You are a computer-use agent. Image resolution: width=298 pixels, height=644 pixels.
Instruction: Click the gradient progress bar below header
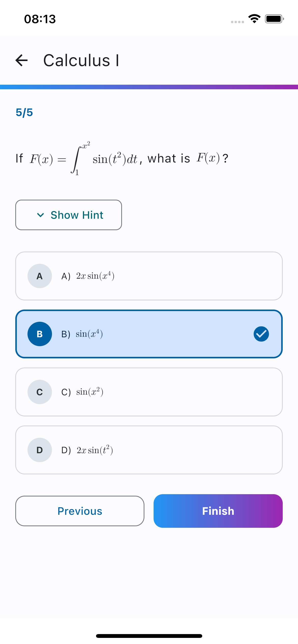pos(149,87)
